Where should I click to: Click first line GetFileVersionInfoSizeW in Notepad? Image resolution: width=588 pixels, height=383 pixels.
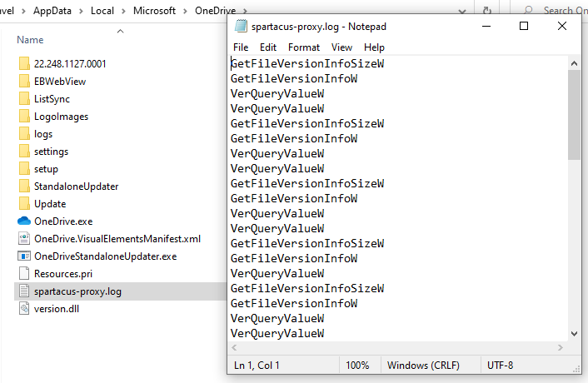307,63
